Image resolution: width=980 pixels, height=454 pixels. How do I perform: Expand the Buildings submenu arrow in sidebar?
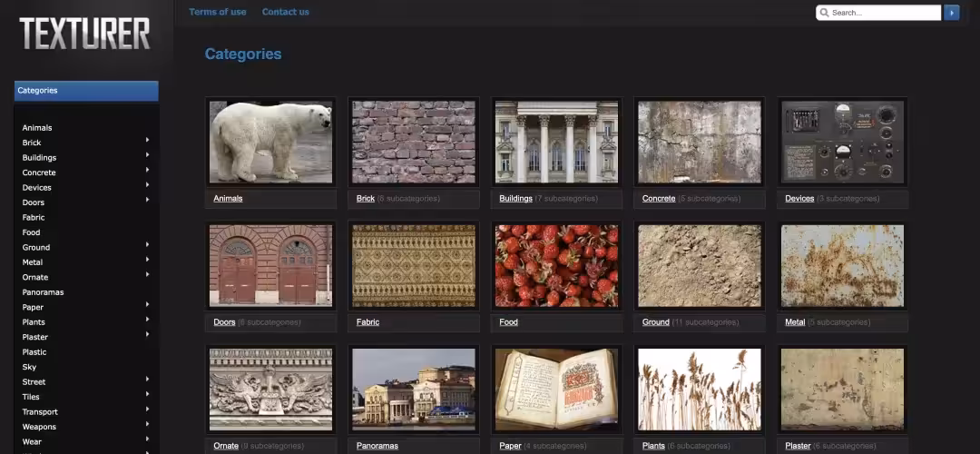click(147, 155)
